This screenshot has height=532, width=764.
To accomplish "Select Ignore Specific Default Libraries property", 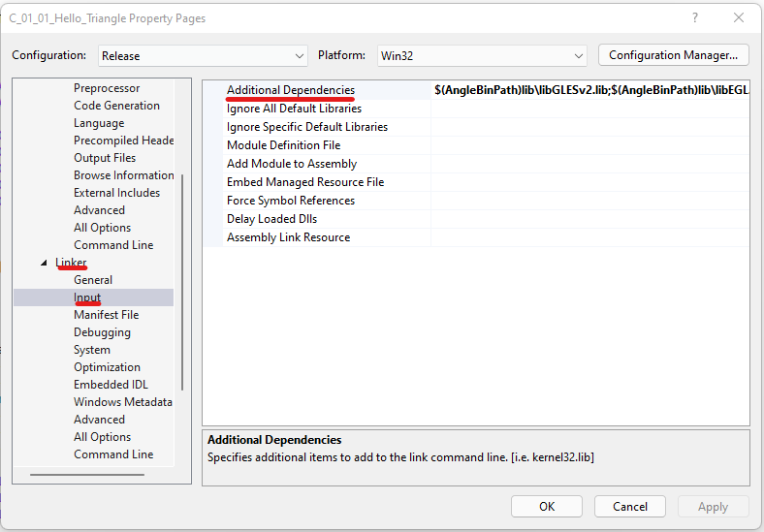I will click(x=307, y=127).
